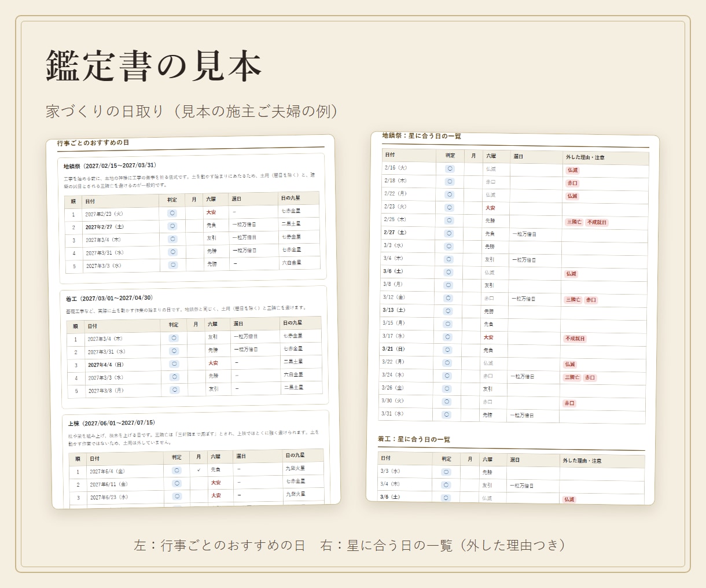Viewport: 706px width, 588px height.
Task: Click the date 3/6(土) in the 着工 list
Action: [390, 497]
